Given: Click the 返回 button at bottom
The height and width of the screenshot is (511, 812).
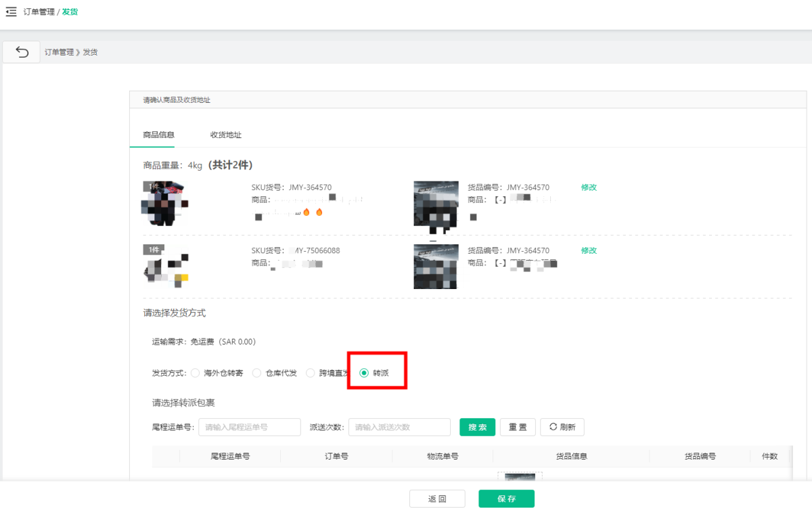Looking at the screenshot, I should tap(437, 499).
